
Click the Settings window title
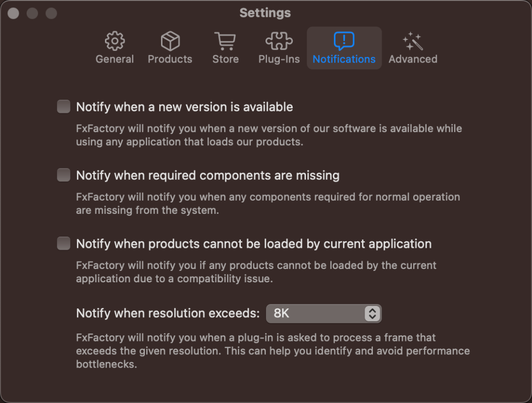[265, 13]
